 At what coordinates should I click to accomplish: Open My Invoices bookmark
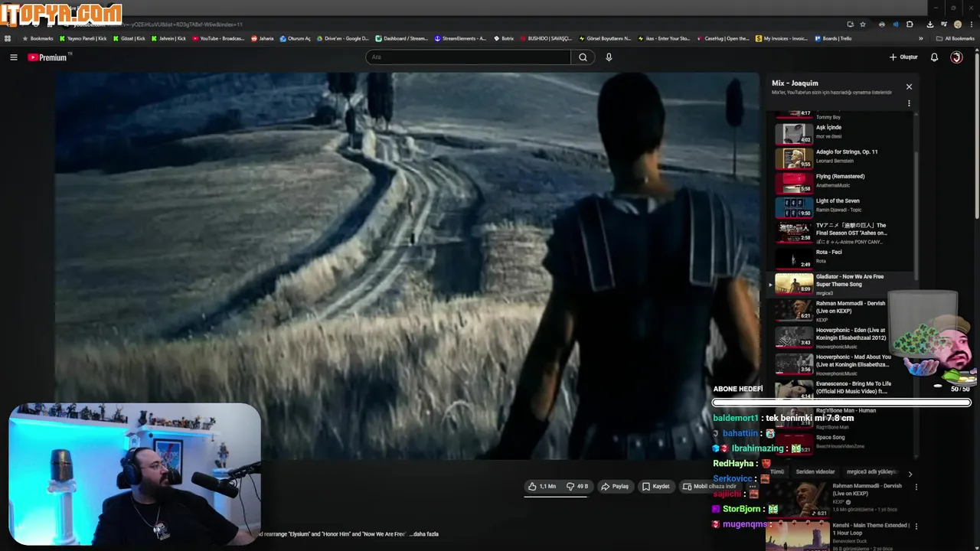[782, 38]
